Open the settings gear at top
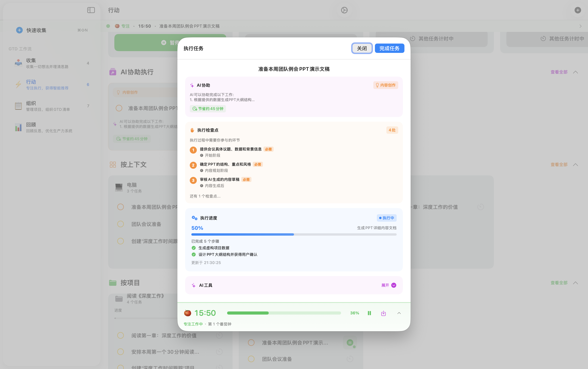The image size is (588, 369). coord(344,10)
